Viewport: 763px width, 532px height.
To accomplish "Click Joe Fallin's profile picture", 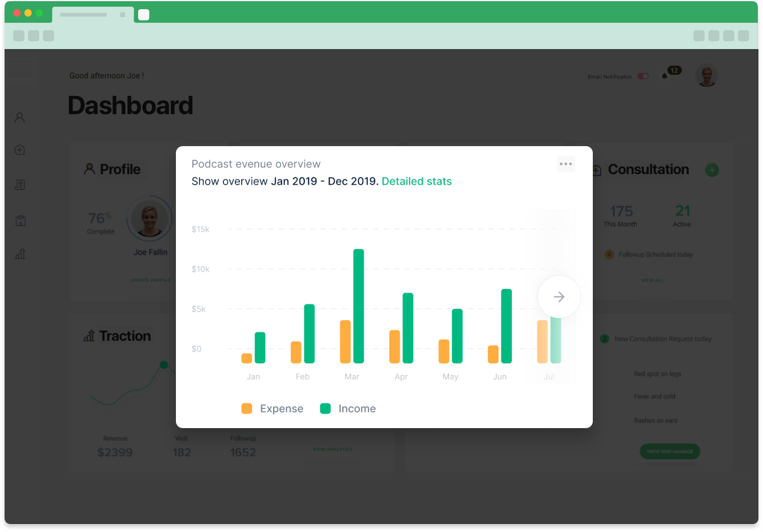I will coord(150,219).
